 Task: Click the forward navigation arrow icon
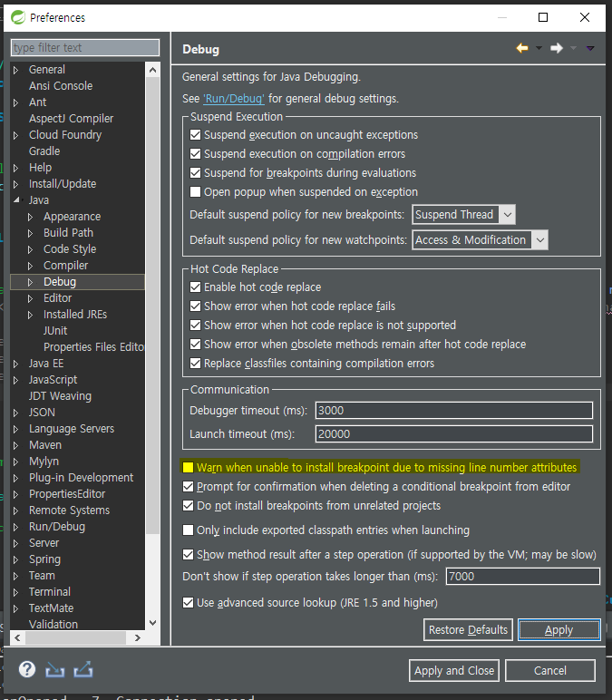[557, 48]
